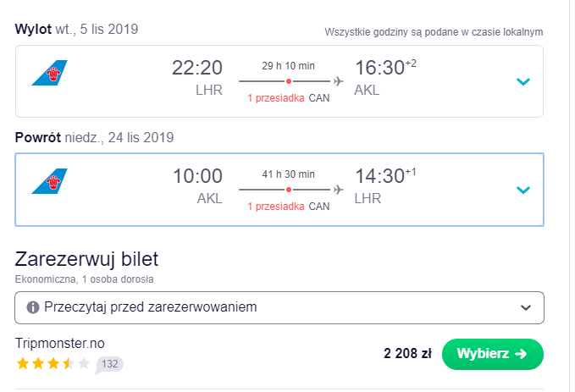Select the 22:20 LHR departure card
Screen dimensions: 575x392
[279, 81]
